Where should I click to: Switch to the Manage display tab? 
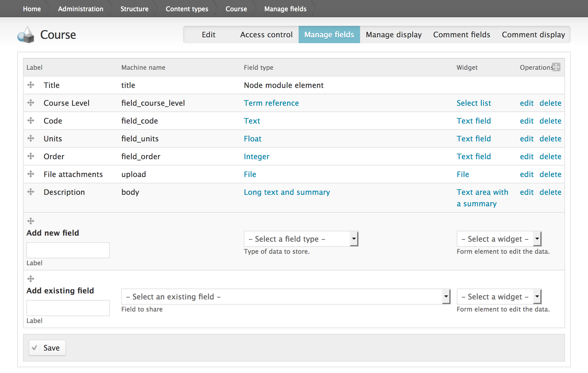coord(394,35)
